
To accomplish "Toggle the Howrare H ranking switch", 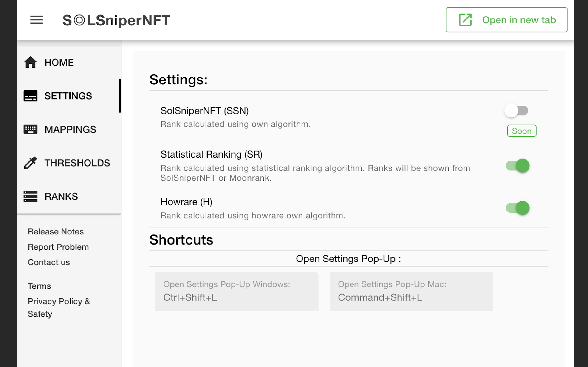I will click(x=517, y=208).
